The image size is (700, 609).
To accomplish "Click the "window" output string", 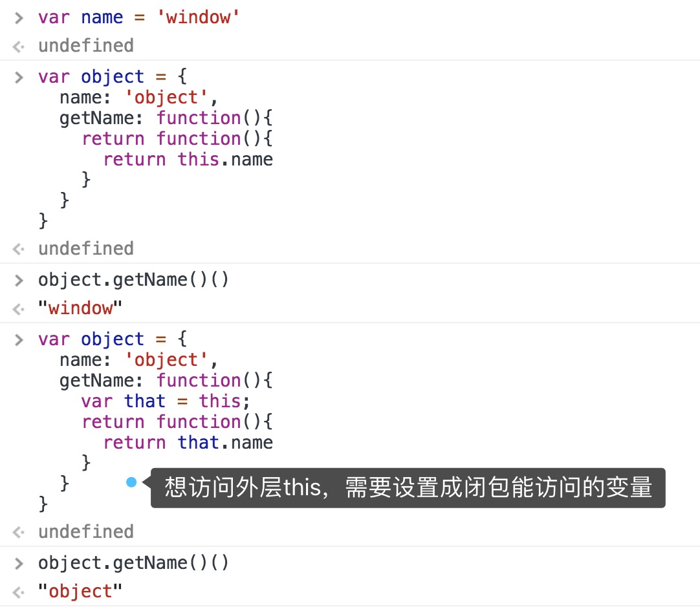I will 80,308.
